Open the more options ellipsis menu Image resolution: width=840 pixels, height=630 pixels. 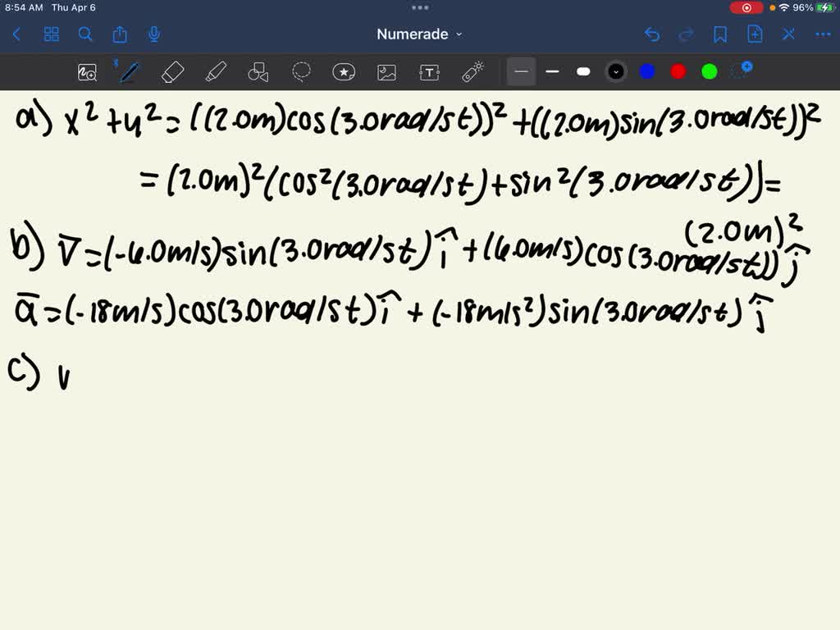(x=823, y=34)
